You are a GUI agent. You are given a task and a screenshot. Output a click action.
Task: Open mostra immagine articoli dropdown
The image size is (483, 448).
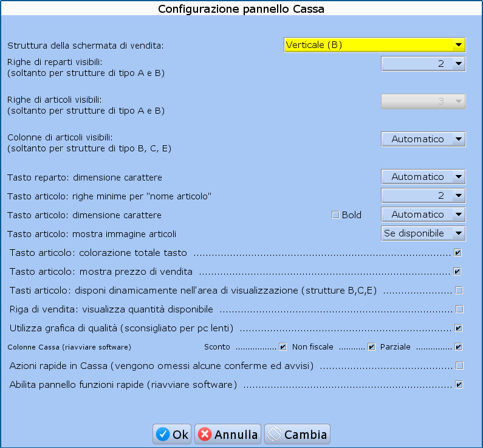tap(423, 233)
